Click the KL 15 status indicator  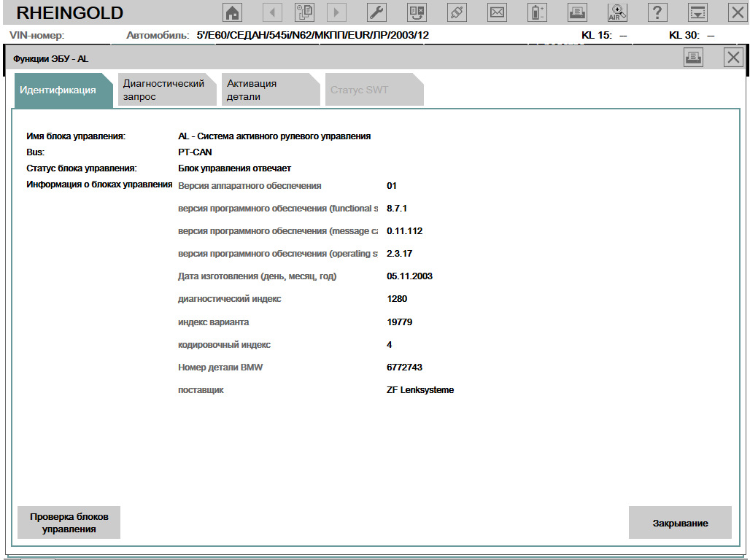tap(604, 35)
